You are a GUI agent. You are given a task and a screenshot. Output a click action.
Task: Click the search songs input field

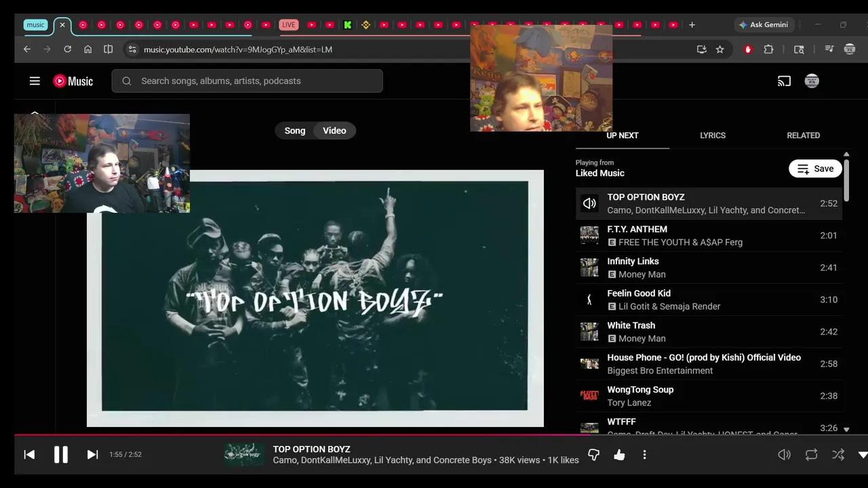coord(248,81)
